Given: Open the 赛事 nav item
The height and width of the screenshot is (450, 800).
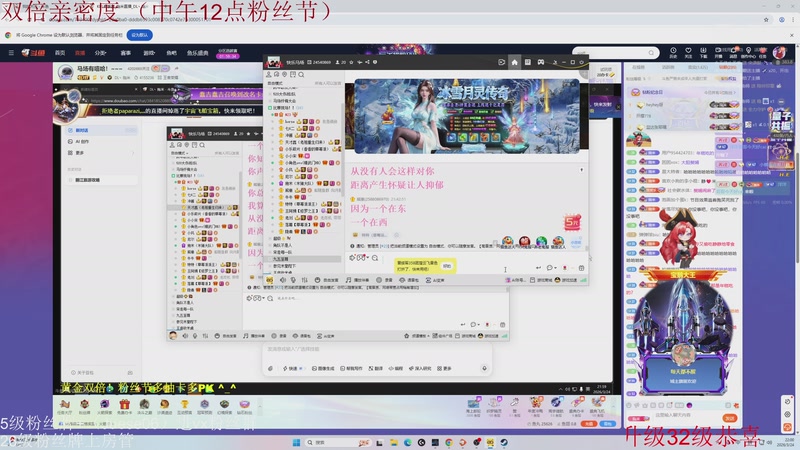Looking at the screenshot, I should click(x=126, y=53).
